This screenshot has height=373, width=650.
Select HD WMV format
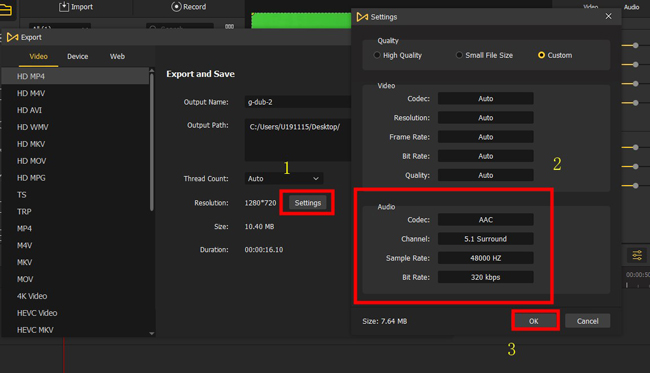click(x=75, y=127)
